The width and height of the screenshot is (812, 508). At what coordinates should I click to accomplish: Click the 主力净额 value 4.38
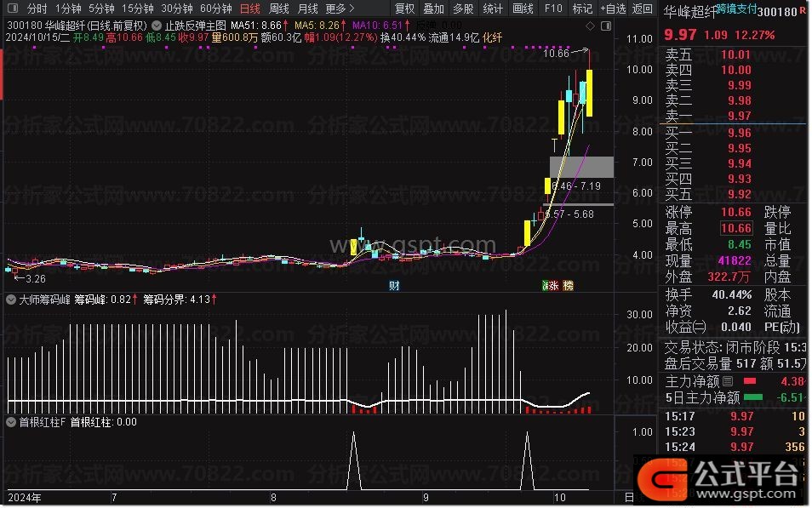coord(792,382)
